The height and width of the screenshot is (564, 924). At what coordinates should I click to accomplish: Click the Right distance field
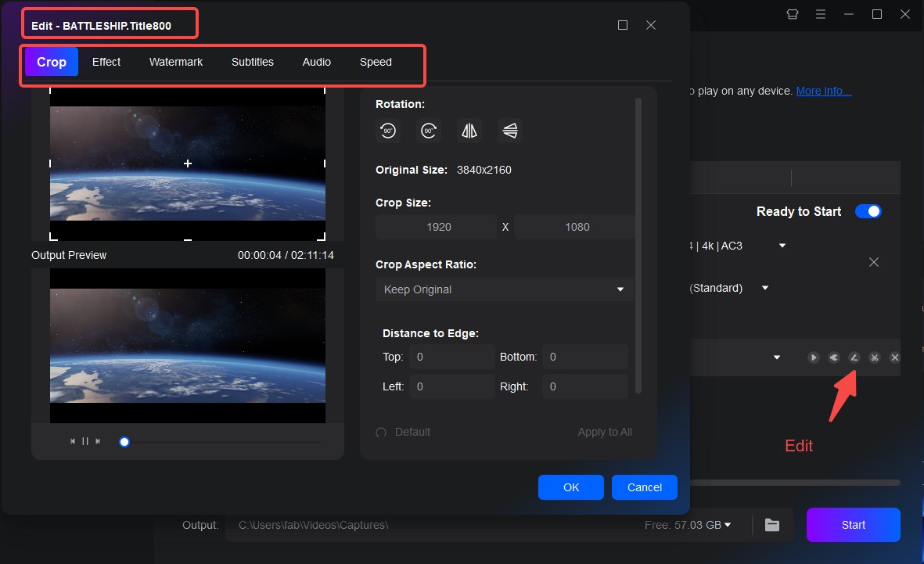coord(585,386)
